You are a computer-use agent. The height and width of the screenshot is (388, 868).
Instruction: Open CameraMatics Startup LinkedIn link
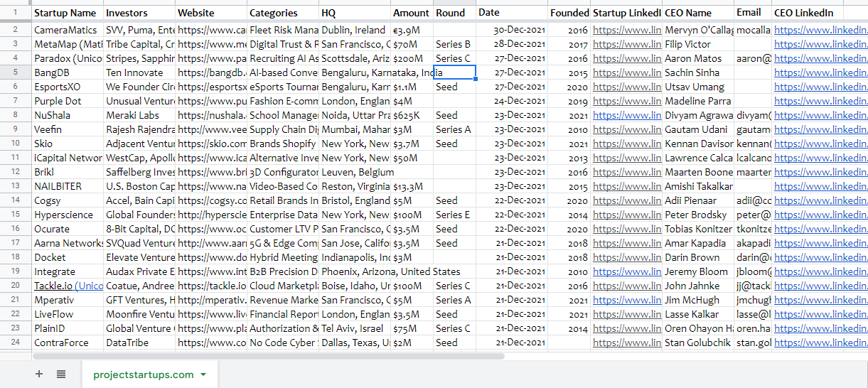pos(626,30)
